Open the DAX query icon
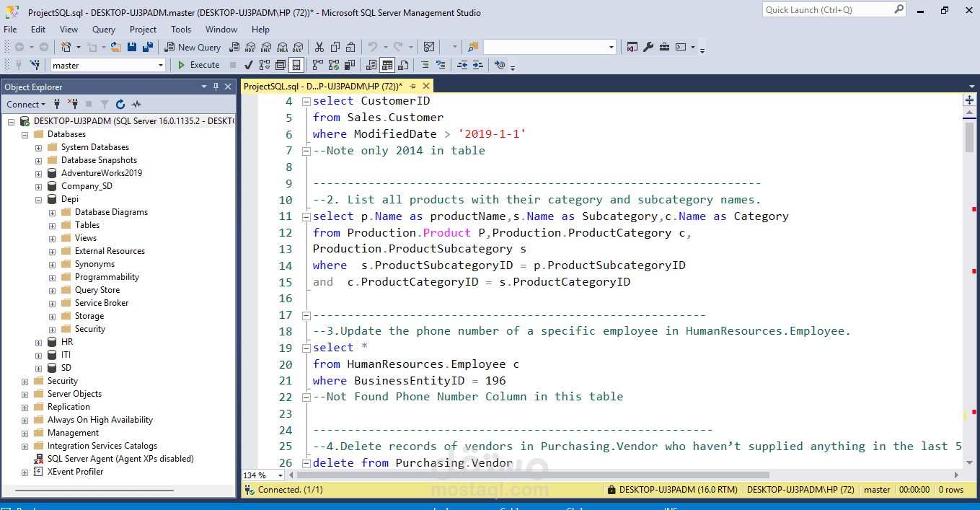The height and width of the screenshot is (510, 980). (x=297, y=47)
